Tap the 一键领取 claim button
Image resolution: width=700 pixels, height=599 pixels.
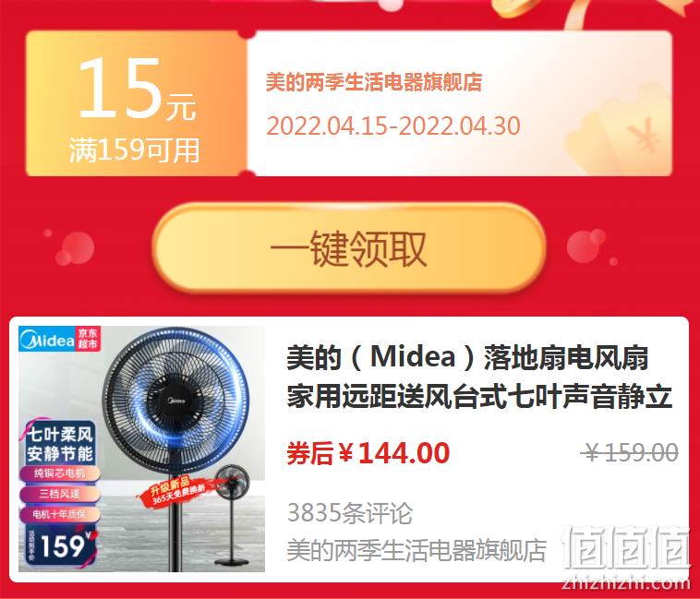[x=349, y=248]
